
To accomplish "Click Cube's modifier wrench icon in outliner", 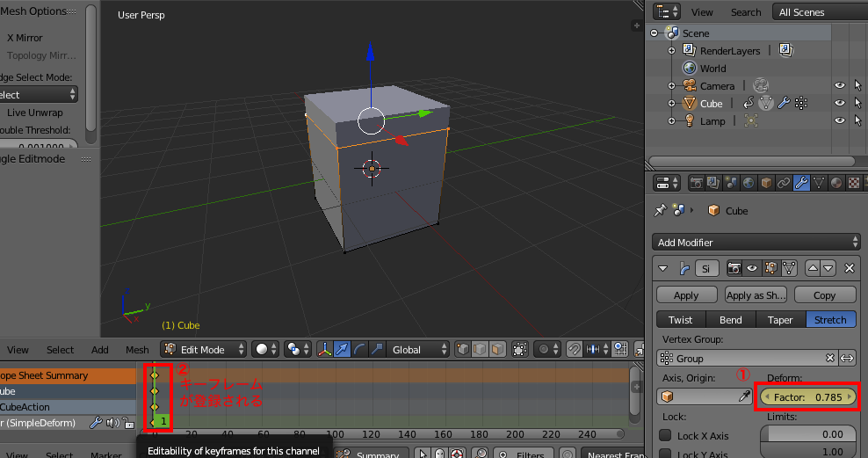I will 784,103.
